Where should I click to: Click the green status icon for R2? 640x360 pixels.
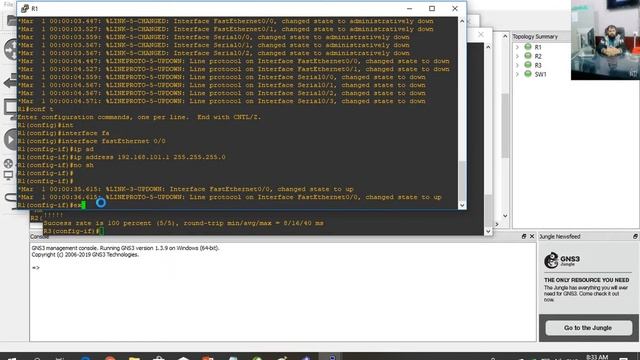pyautogui.click(x=528, y=56)
